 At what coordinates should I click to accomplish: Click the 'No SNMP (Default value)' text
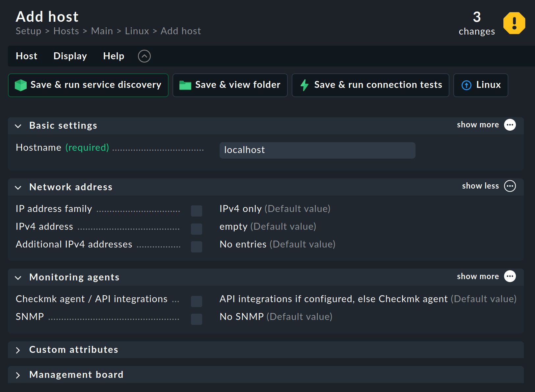[x=276, y=317]
